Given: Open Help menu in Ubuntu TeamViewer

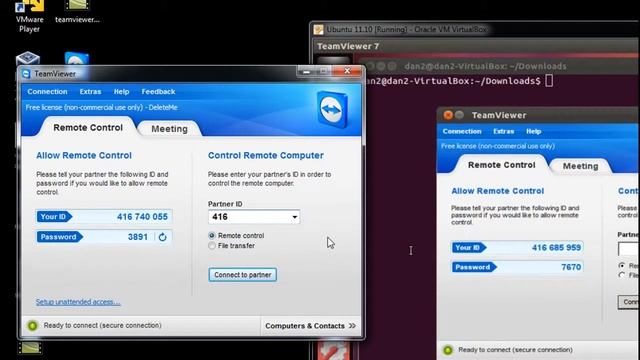Looking at the screenshot, I should (533, 131).
